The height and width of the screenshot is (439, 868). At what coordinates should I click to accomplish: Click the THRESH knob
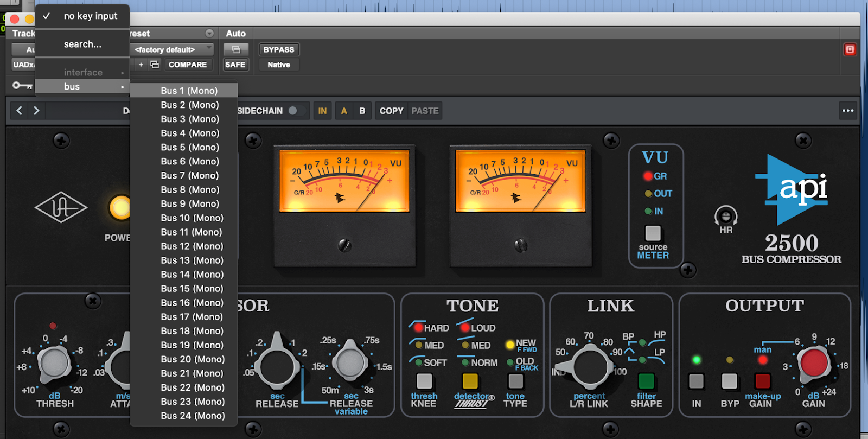[53, 363]
